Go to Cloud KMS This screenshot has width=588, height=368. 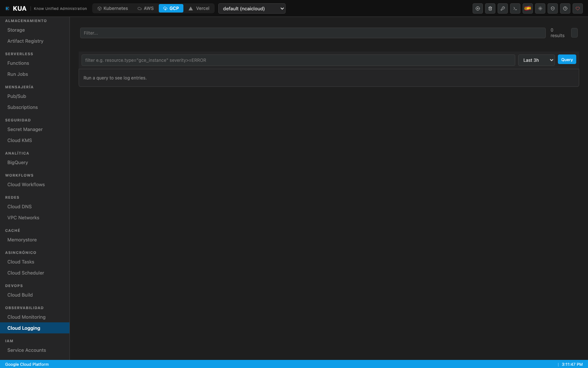35,141
